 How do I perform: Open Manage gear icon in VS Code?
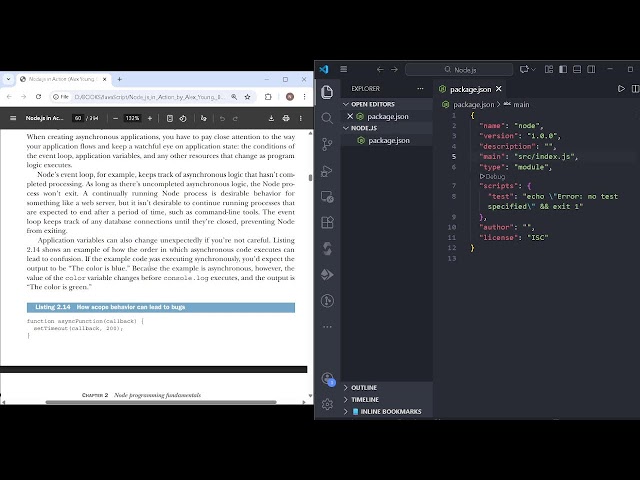point(327,404)
